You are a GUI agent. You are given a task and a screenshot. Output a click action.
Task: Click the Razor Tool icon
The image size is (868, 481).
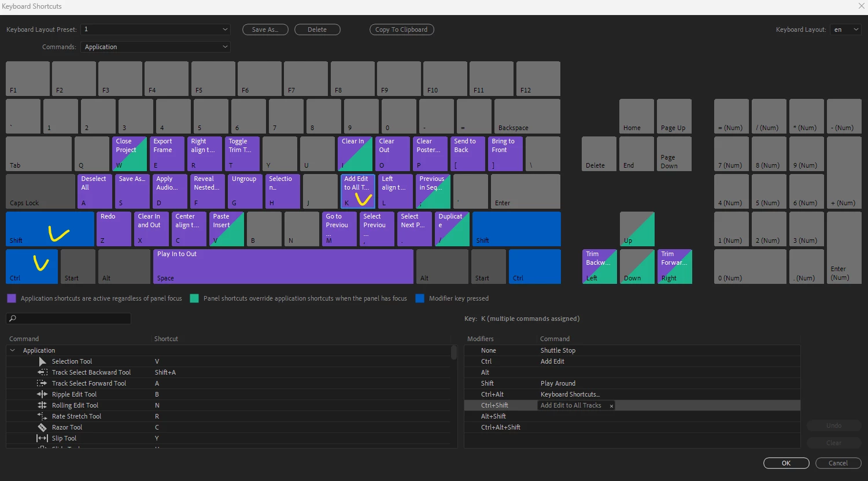[42, 427]
